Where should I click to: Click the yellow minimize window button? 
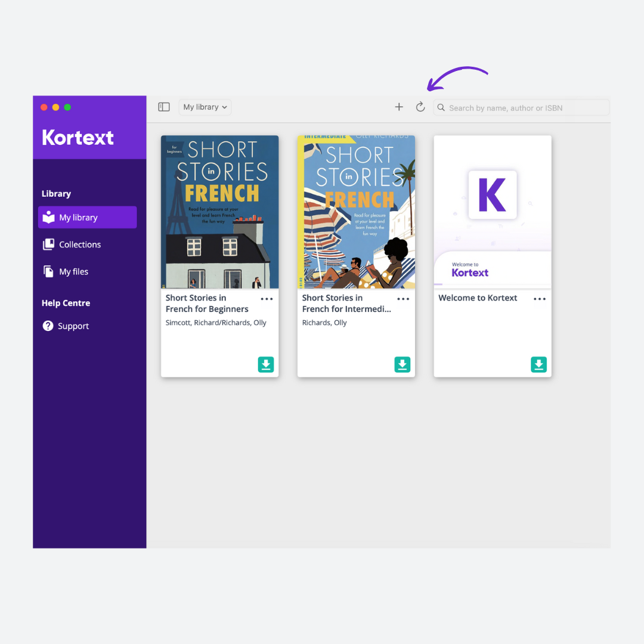(56, 107)
